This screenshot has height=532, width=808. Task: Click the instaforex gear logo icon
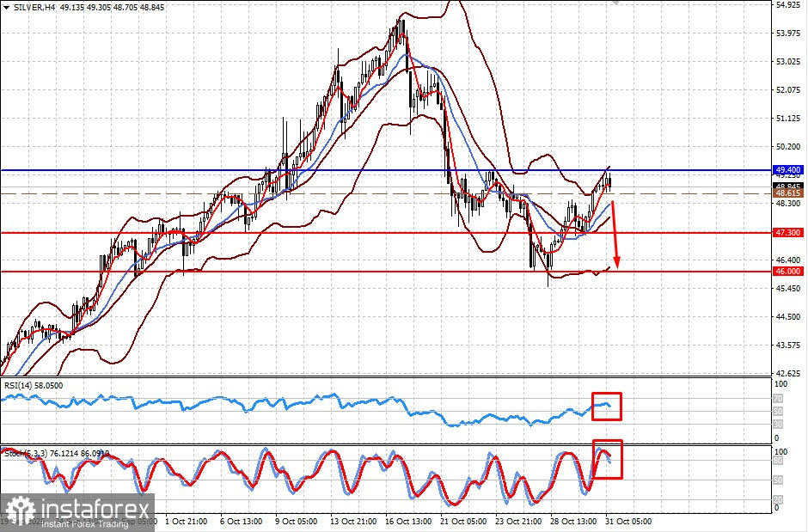click(21, 511)
